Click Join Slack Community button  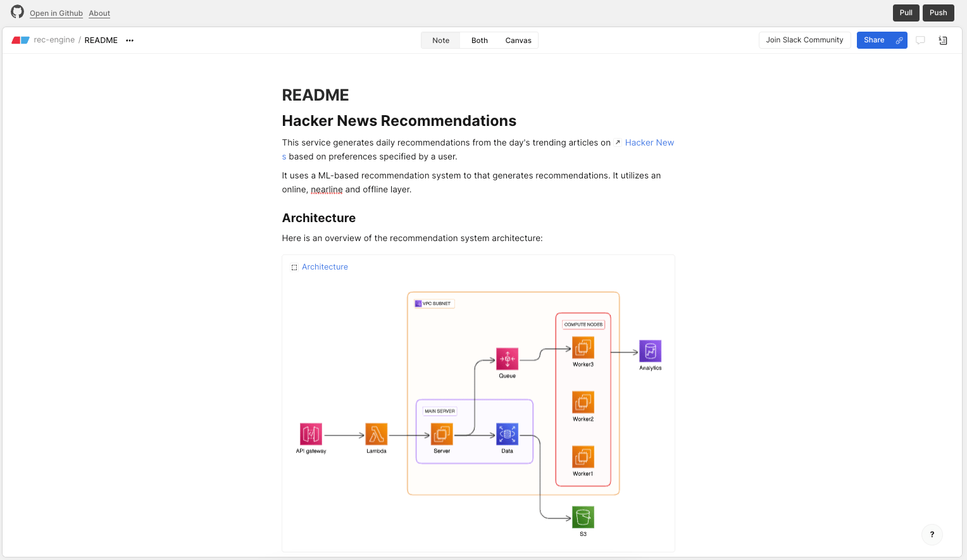coord(805,40)
